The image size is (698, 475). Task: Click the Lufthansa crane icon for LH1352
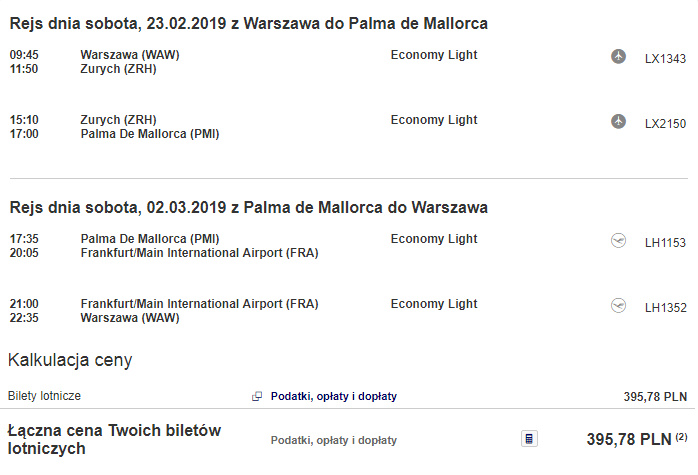[618, 306]
